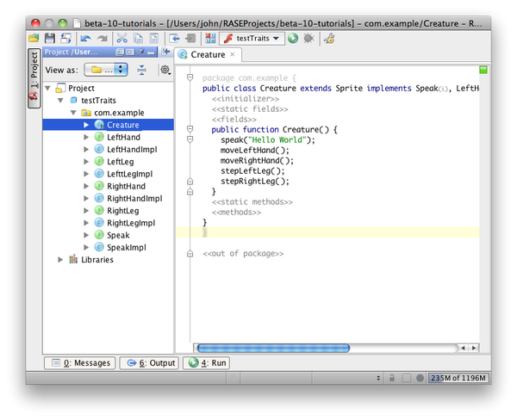Click the editor horizontal scrollbar thumb
This screenshot has width=517, height=420.
click(272, 348)
